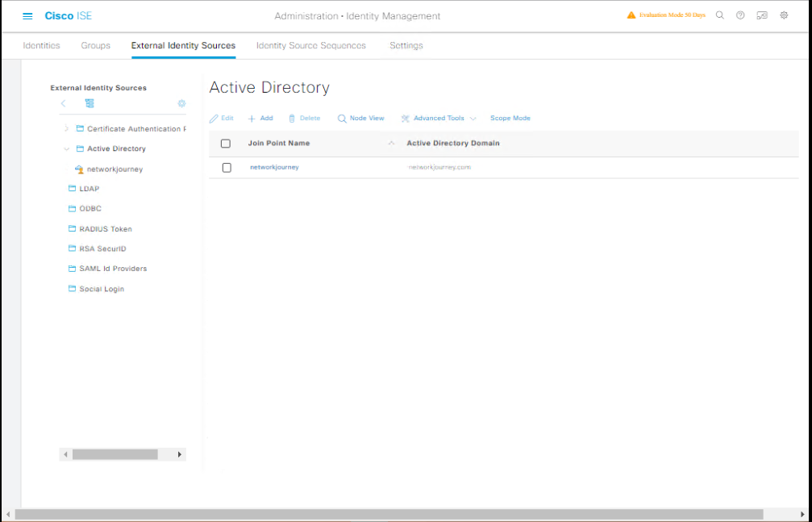Click the Node View magnifier icon
812x522 pixels.
pyautogui.click(x=342, y=119)
